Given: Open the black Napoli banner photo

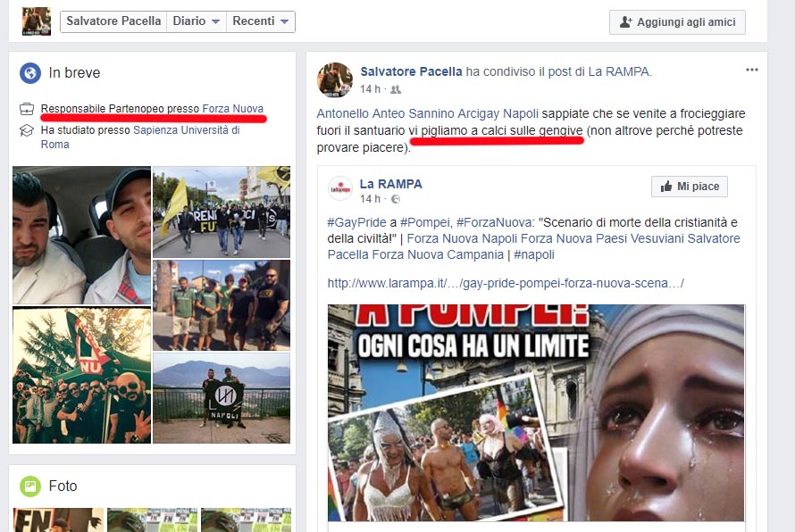Looking at the screenshot, I should [222, 398].
